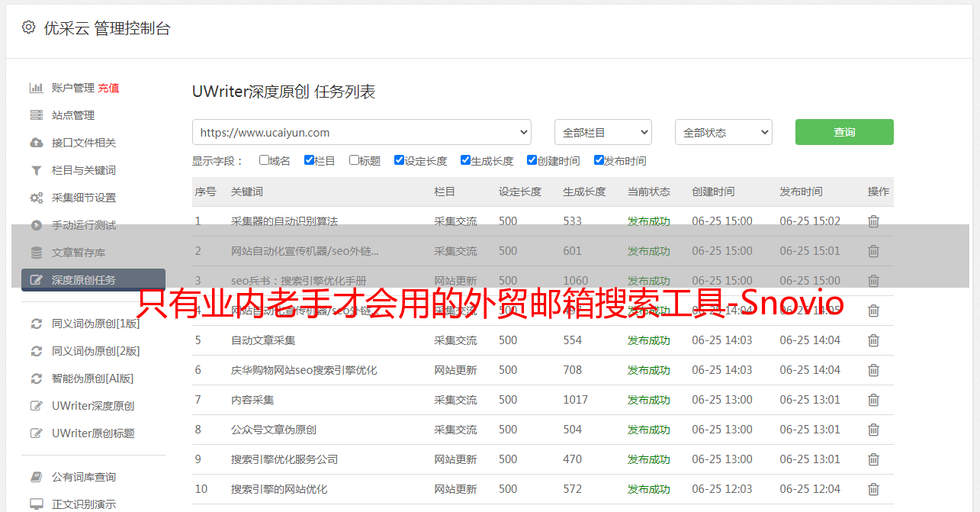Click the gear icon beside 优采云 管理控制台

tap(28, 27)
